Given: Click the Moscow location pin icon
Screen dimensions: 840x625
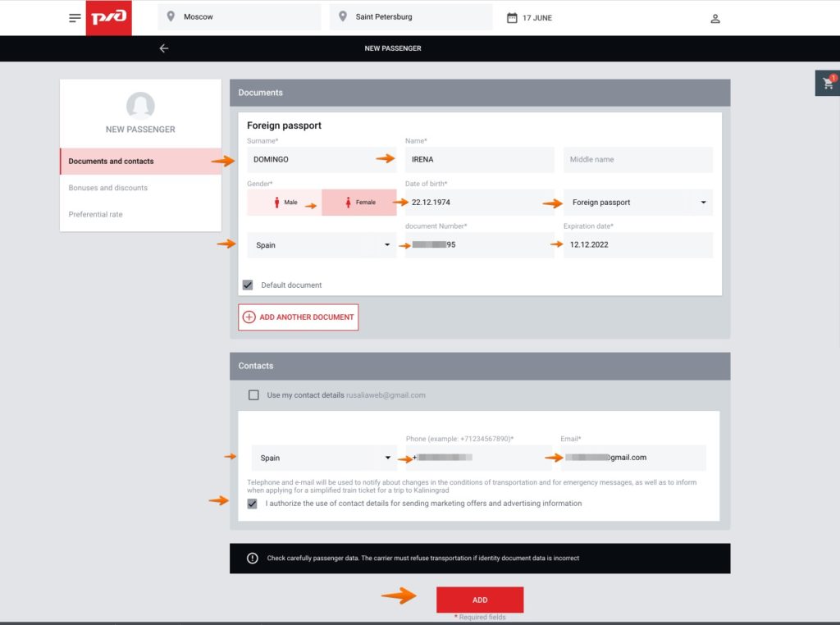Looking at the screenshot, I should pyautogui.click(x=171, y=16).
